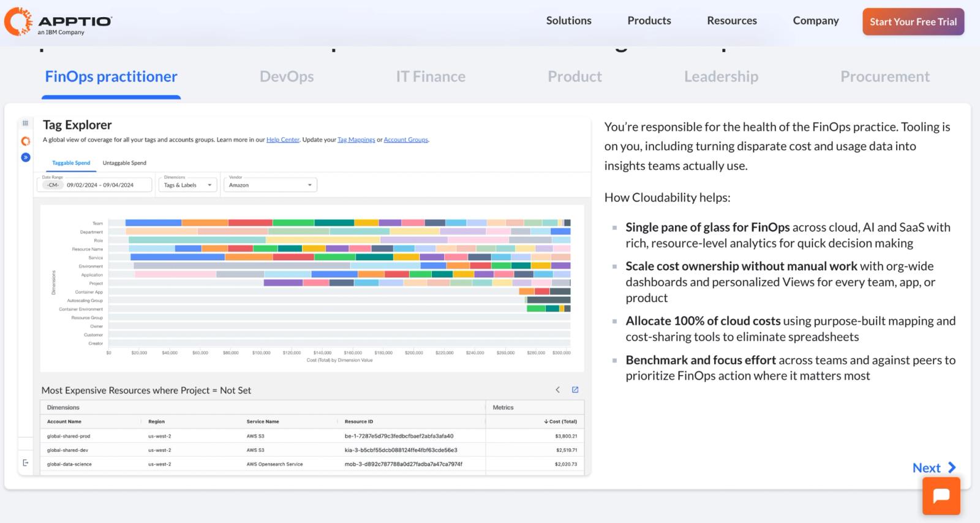Switch to the Product tab
The image size is (980, 523).
pos(575,77)
